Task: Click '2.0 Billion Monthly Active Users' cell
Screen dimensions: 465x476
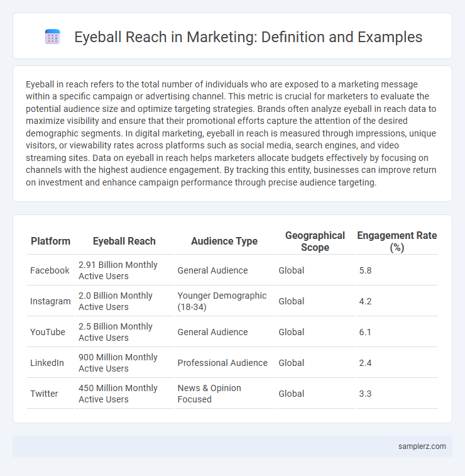Action: pyautogui.click(x=116, y=301)
